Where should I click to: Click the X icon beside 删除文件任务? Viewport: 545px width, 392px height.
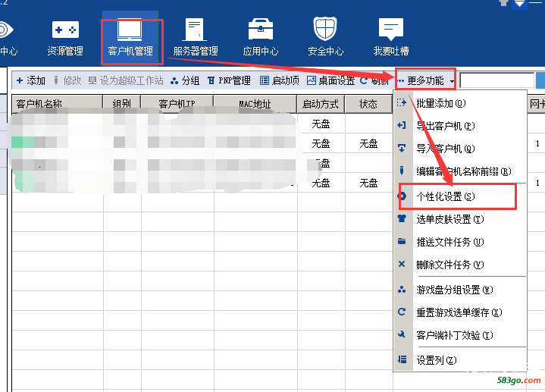click(x=402, y=264)
